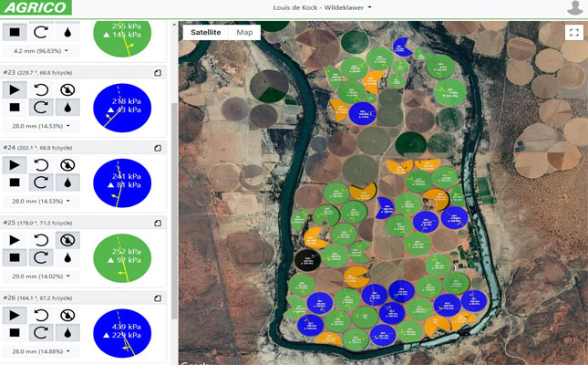Toggle the no-water mode for pivot #25

[x=67, y=240]
